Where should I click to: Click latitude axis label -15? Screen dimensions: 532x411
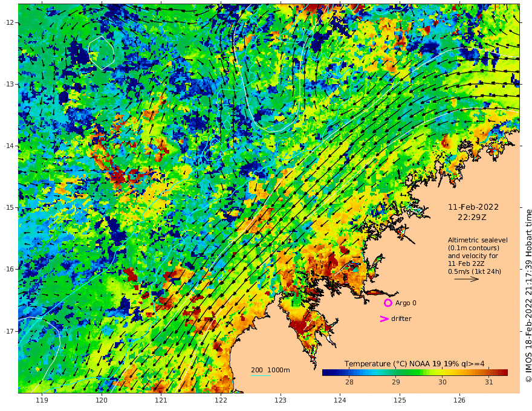pyautogui.click(x=9, y=207)
